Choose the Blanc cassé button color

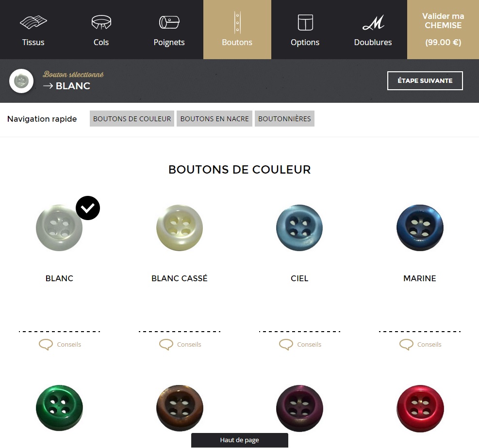180,228
